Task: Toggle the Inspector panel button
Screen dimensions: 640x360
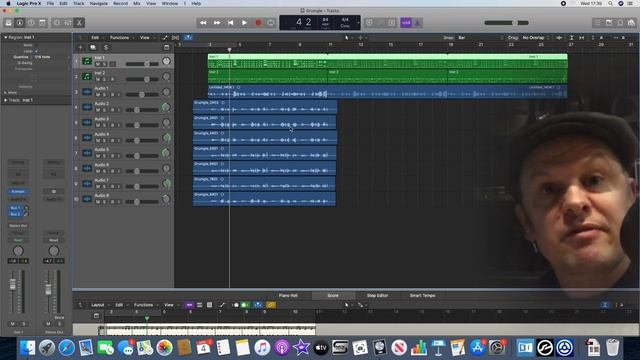Action: (x=20, y=23)
